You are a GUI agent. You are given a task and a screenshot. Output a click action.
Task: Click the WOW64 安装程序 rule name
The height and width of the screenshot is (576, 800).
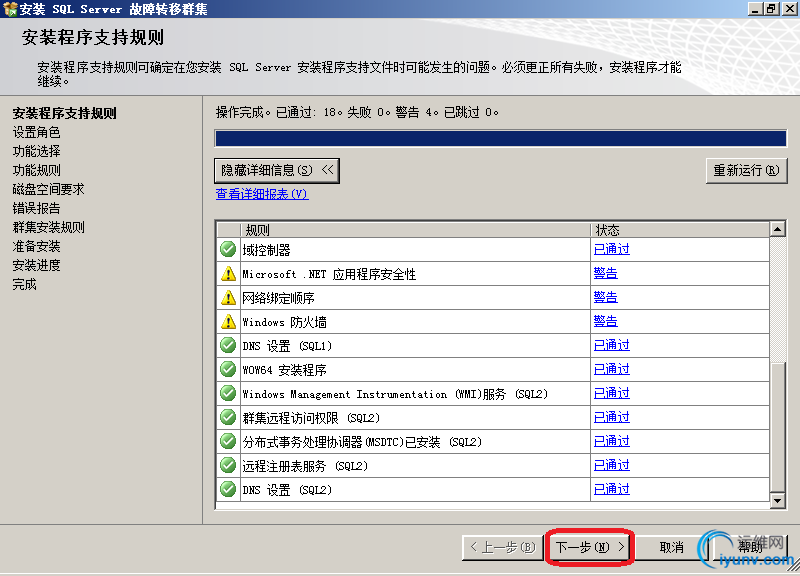[x=285, y=370]
